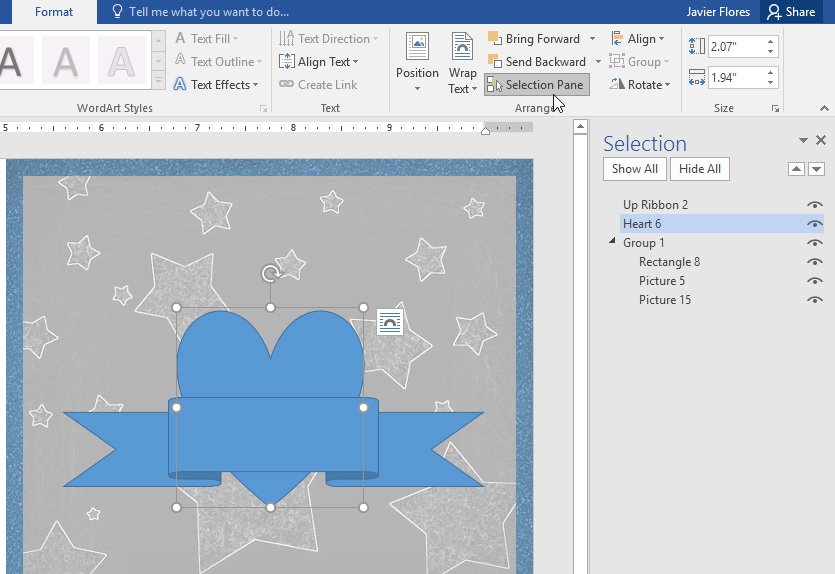Image resolution: width=835 pixels, height=574 pixels.
Task: Hide the Up Ribbon 2 object
Action: [x=815, y=205]
